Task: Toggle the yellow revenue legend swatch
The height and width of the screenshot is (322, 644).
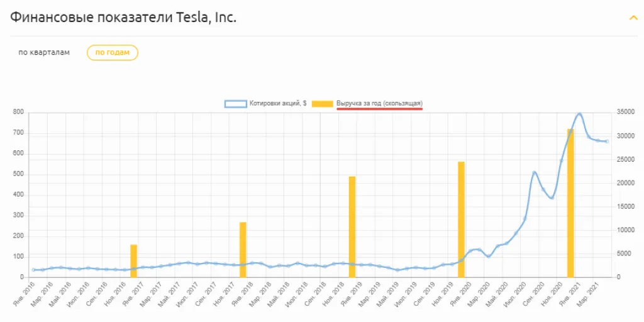Action: pos(323,103)
